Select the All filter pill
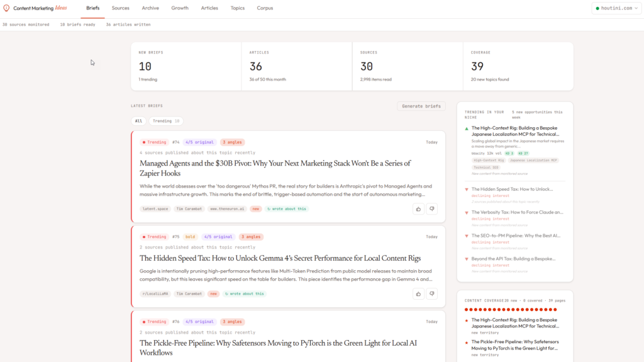The height and width of the screenshot is (362, 644). 138,121
